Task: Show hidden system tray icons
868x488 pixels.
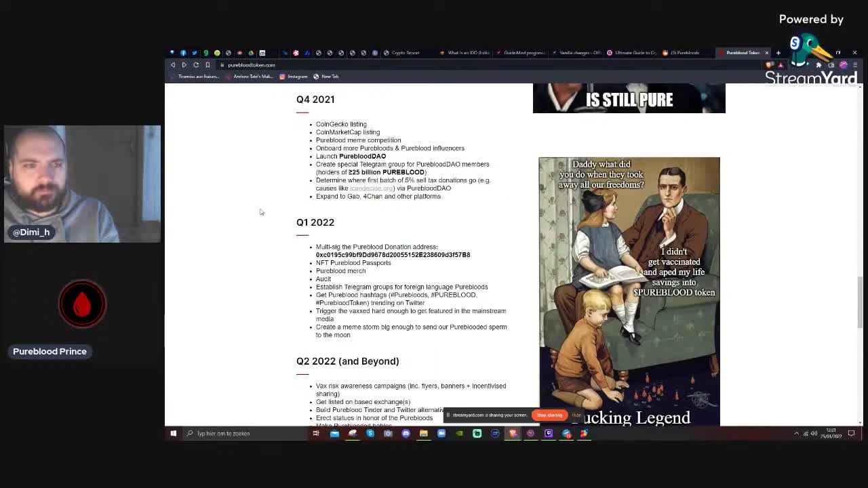Action: click(x=797, y=434)
